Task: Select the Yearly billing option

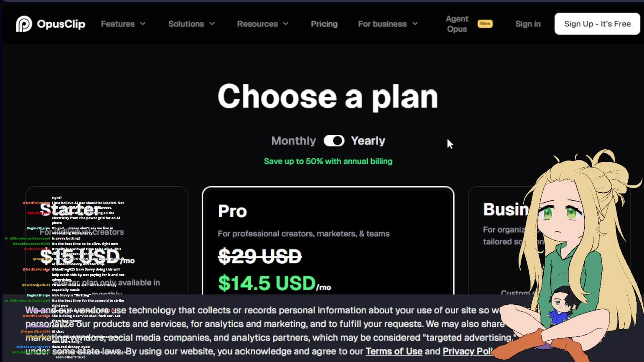Action: (x=368, y=141)
